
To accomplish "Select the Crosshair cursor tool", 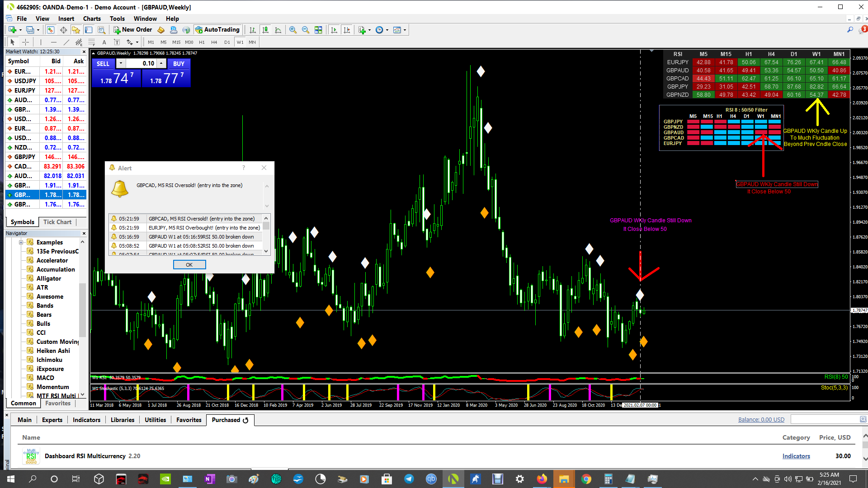I will (26, 42).
